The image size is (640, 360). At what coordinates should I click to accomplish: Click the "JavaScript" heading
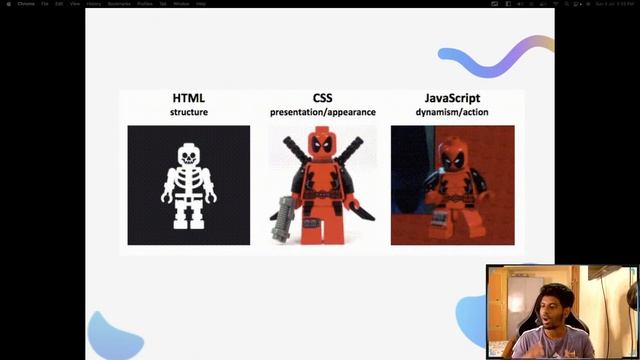click(452, 98)
